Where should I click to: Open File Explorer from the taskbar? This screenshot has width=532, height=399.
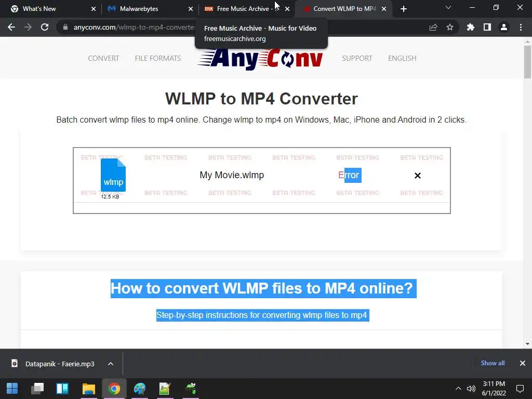point(88,389)
